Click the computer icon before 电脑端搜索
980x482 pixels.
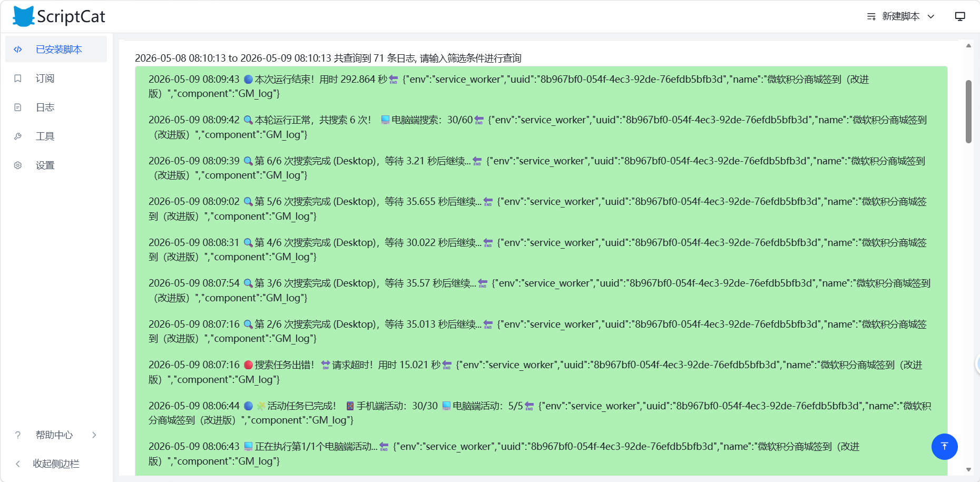tap(385, 120)
